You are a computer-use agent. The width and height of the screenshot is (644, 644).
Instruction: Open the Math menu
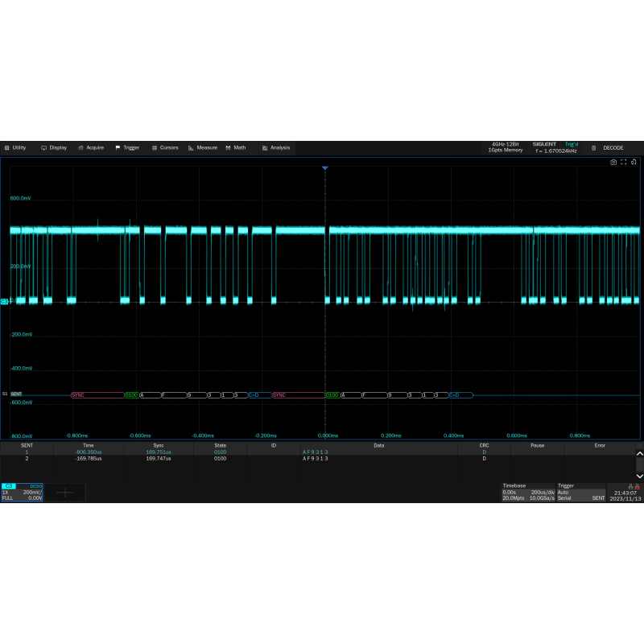click(236, 148)
